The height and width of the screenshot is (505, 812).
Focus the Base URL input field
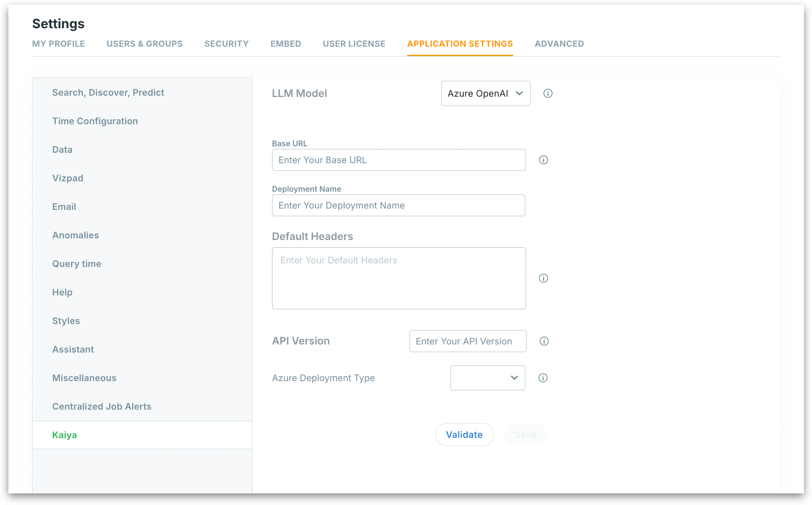399,160
